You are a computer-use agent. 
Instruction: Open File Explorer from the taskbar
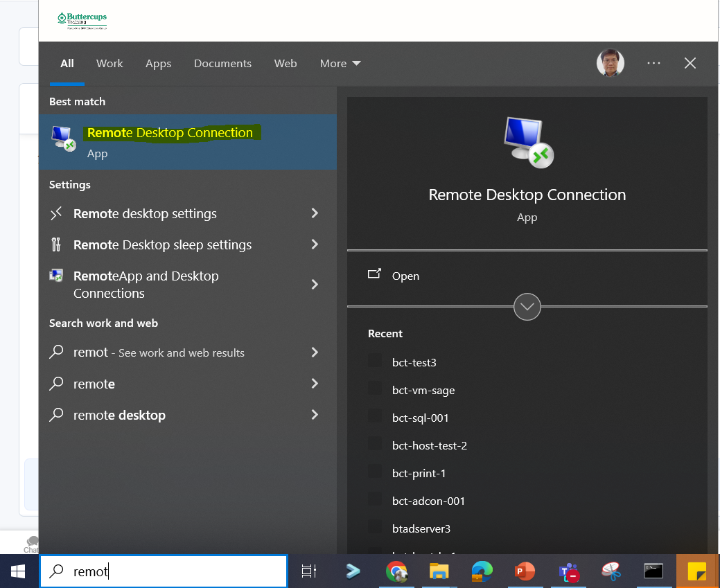tap(439, 571)
